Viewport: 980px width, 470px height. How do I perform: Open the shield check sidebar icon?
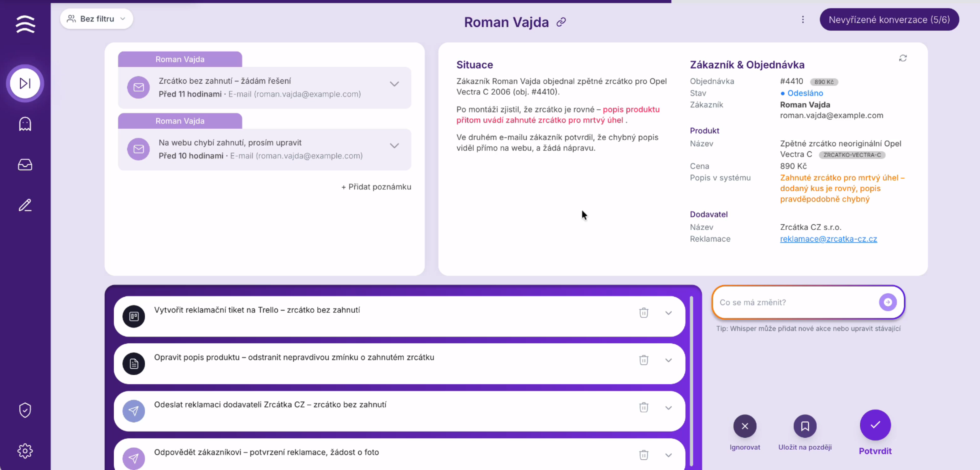[25, 410]
